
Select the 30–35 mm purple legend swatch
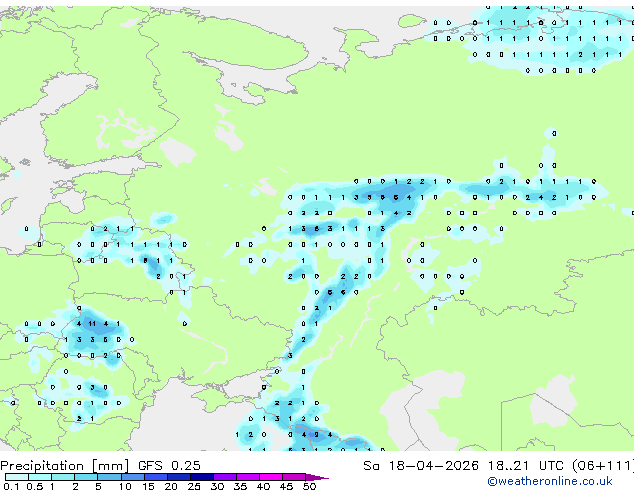224,477
